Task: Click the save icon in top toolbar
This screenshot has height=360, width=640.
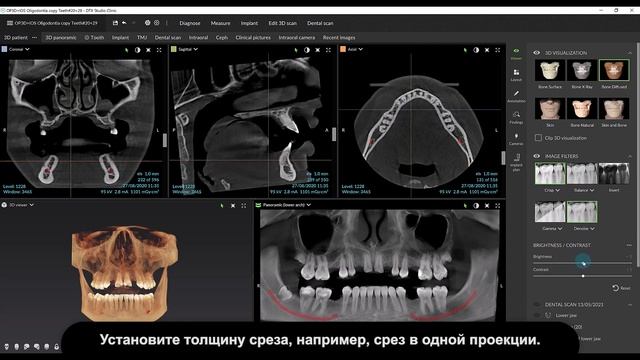Action: pos(115,23)
